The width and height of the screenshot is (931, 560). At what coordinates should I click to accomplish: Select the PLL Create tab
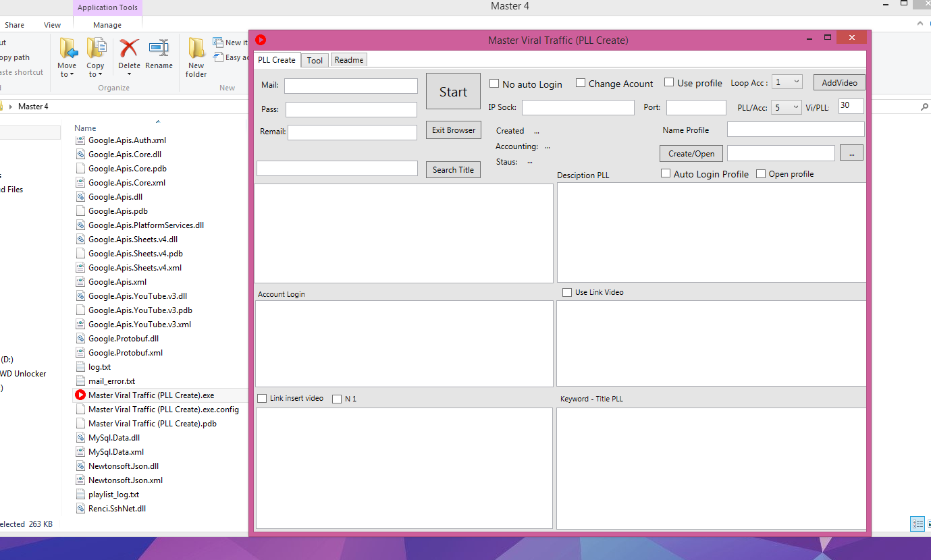277,59
